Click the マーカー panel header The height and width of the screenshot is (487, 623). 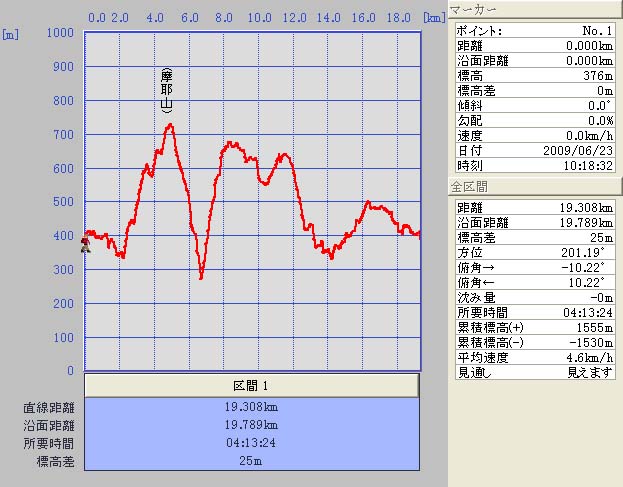(x=535, y=9)
